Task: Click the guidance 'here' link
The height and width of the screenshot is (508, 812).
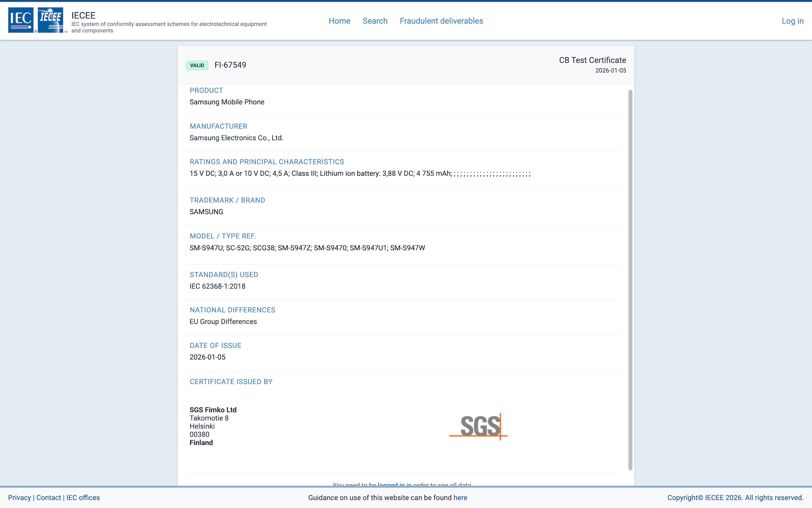Action: [460, 497]
